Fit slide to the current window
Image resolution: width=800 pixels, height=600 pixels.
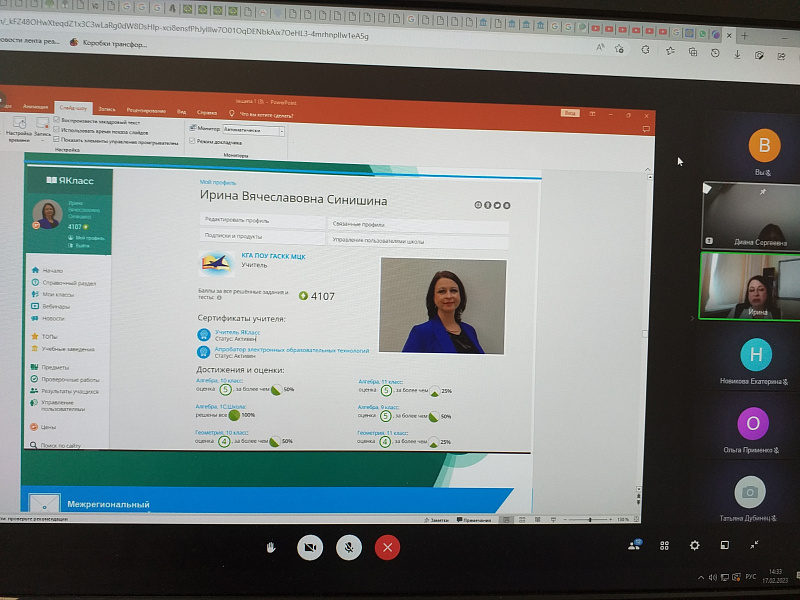pyautogui.click(x=636, y=519)
